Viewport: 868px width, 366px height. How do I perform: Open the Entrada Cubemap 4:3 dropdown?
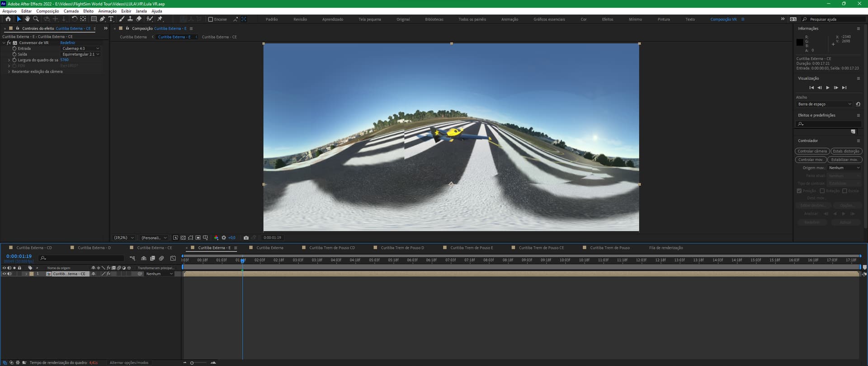coord(80,48)
